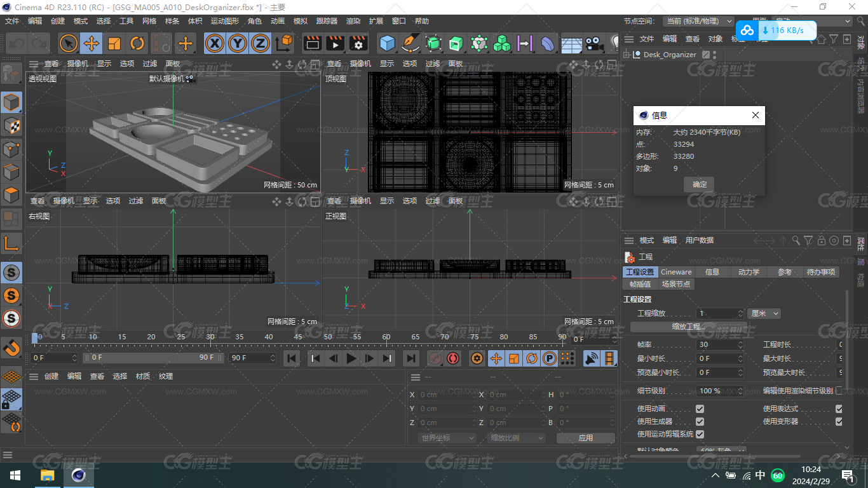Open the 渲染 menu
The height and width of the screenshot is (488, 868).
tap(353, 21)
